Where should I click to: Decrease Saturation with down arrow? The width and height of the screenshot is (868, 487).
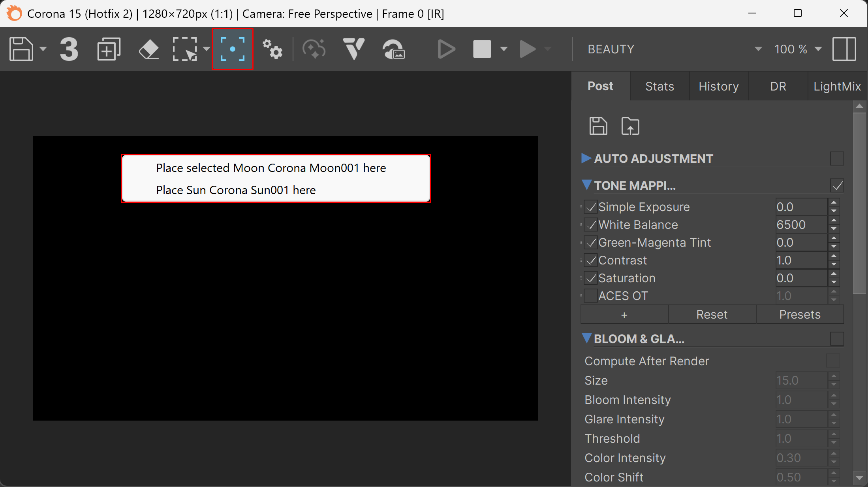(x=834, y=282)
